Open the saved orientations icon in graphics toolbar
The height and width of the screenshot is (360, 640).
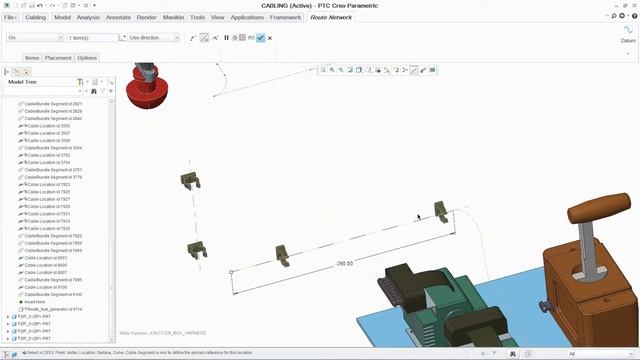[x=369, y=70]
